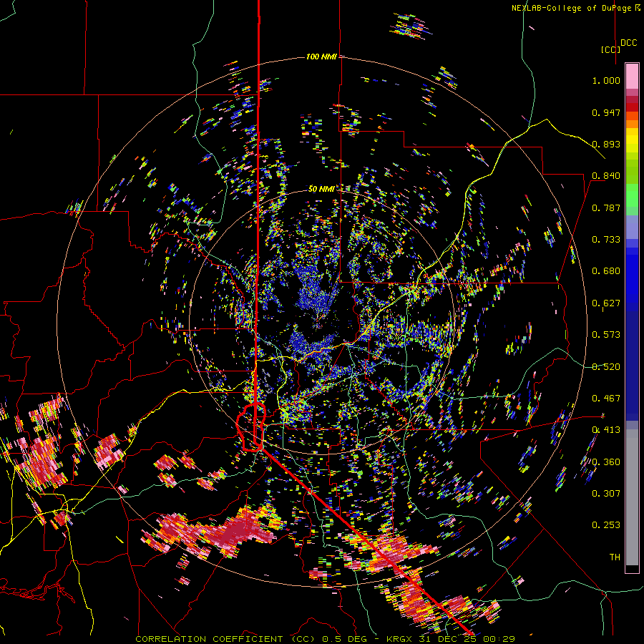
Task: Select the 0.413 legend value
Action: point(606,430)
